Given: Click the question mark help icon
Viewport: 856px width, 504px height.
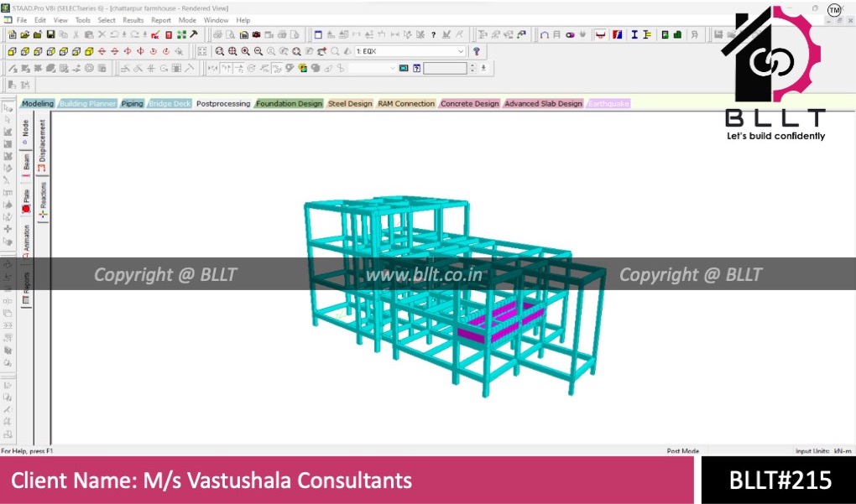Looking at the screenshot, I should (x=434, y=34).
